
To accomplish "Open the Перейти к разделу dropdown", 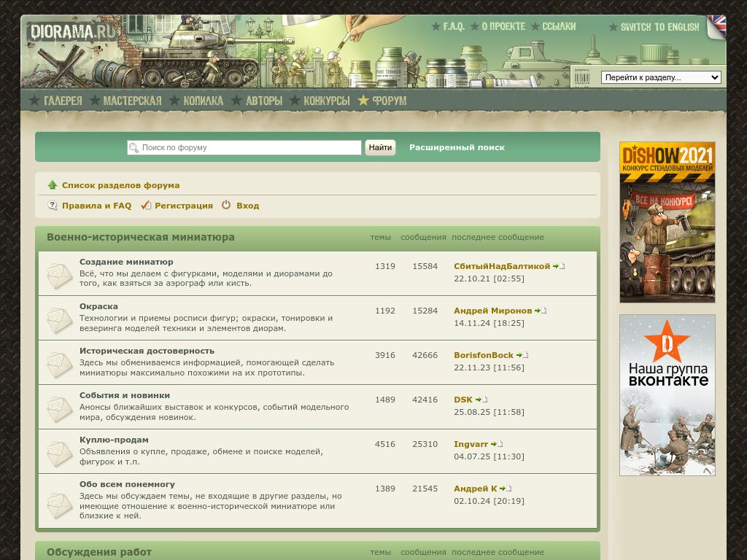I will 661,77.
